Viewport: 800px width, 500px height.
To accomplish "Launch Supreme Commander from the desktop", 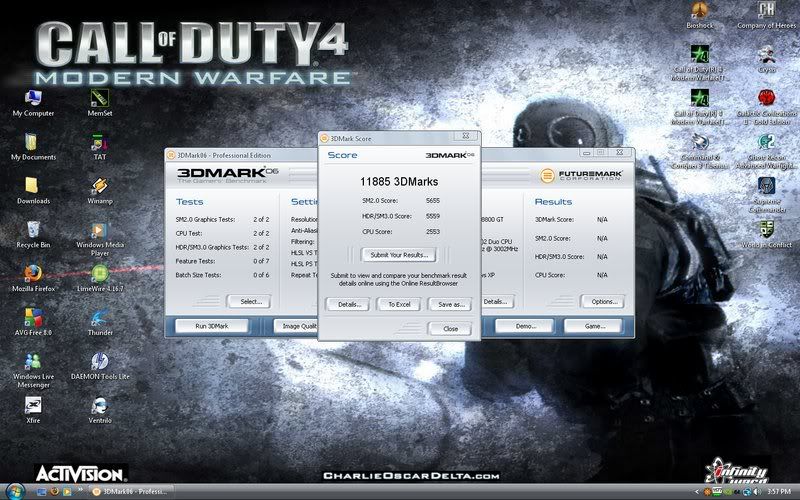I will point(766,195).
